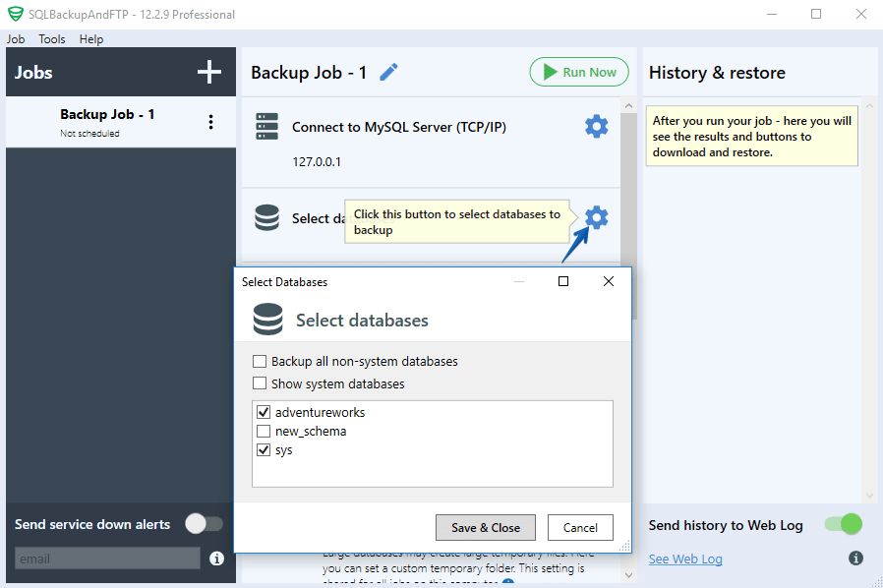Cancel the Select Databases dialog
883x588 pixels.
(x=580, y=528)
